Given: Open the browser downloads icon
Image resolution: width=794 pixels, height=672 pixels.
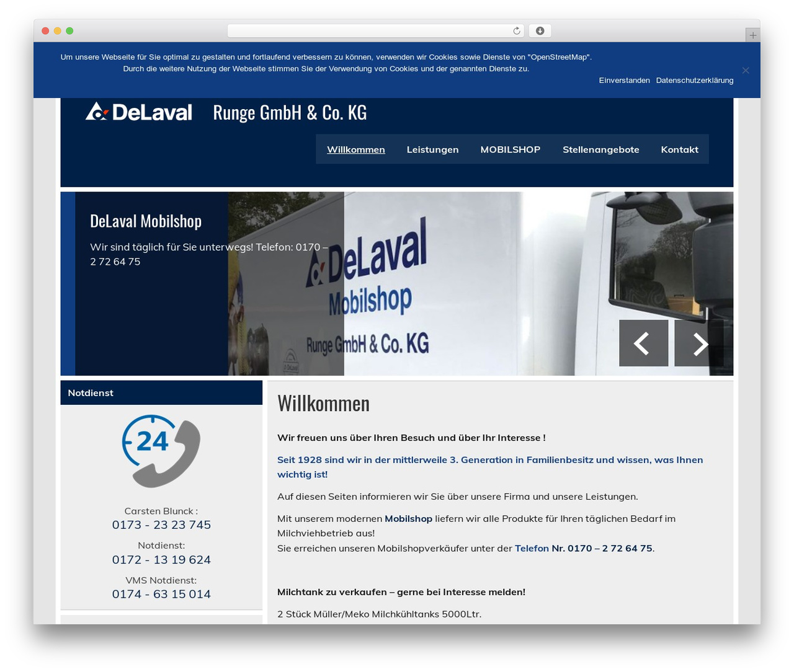Looking at the screenshot, I should pyautogui.click(x=540, y=31).
